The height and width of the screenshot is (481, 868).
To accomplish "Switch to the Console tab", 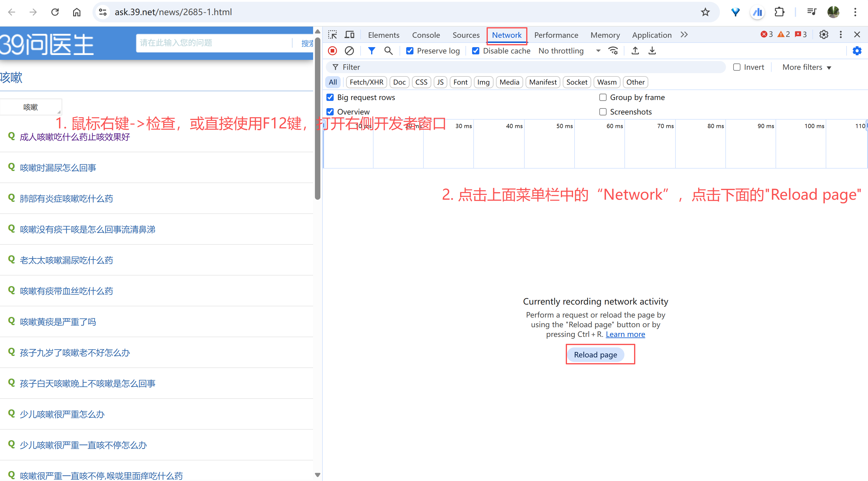I will click(x=426, y=35).
